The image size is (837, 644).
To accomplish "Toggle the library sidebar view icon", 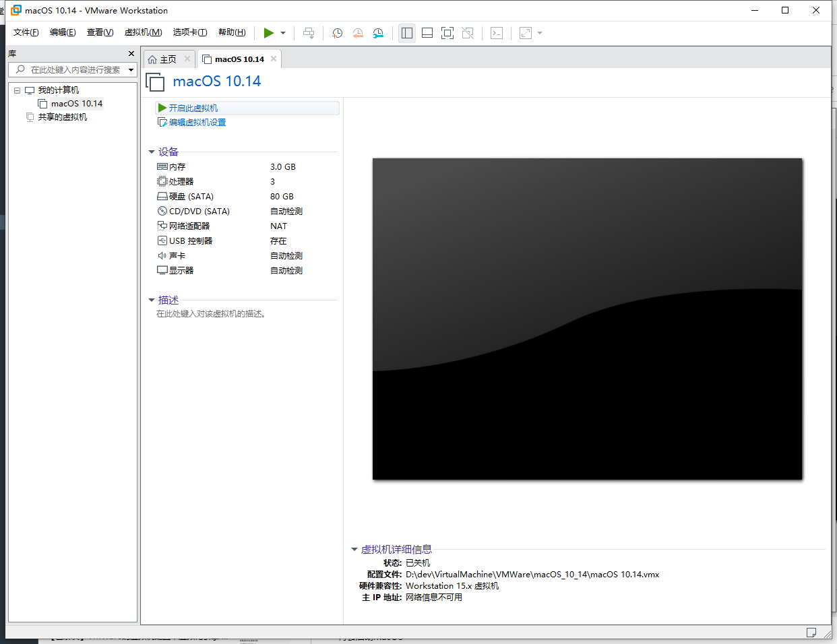I will coord(407,33).
